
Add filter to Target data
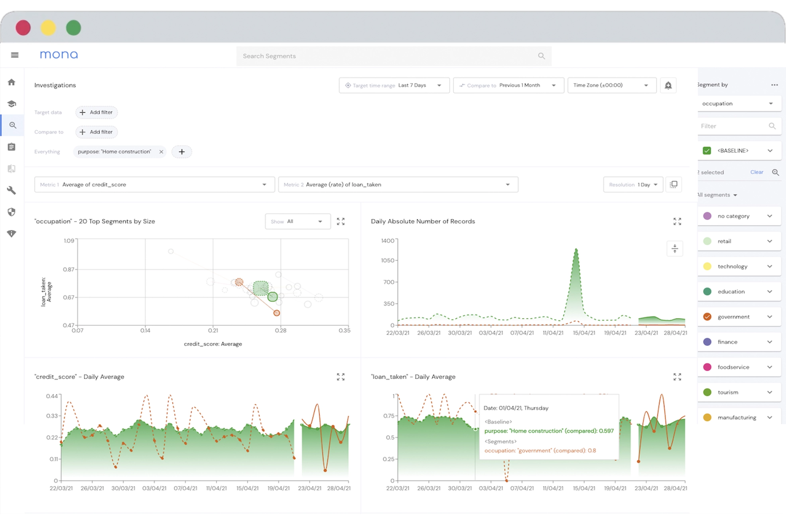coord(97,112)
